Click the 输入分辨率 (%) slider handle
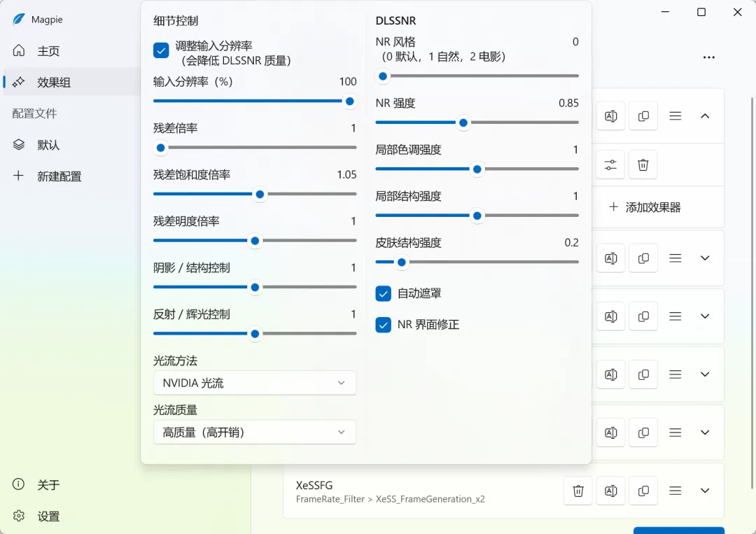Screen dimensions: 756x534 [x=349, y=101]
